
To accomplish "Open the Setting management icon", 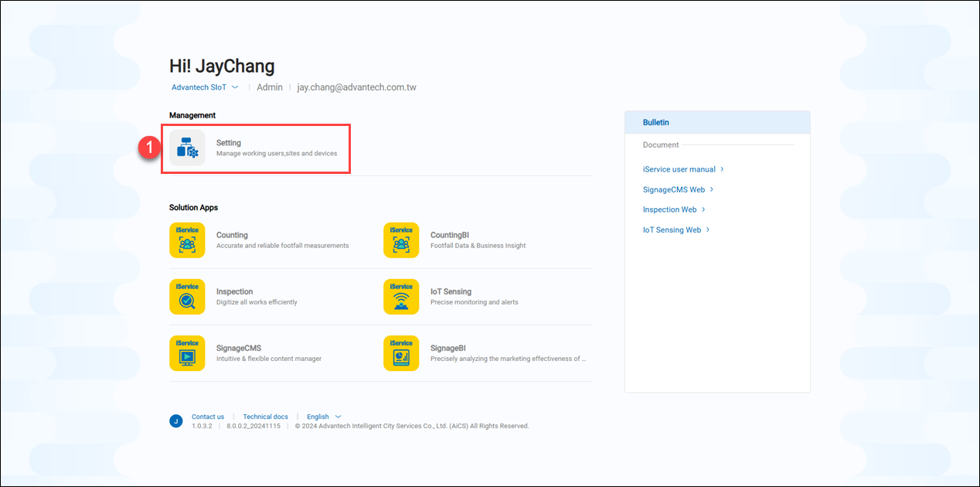I will 187,148.
